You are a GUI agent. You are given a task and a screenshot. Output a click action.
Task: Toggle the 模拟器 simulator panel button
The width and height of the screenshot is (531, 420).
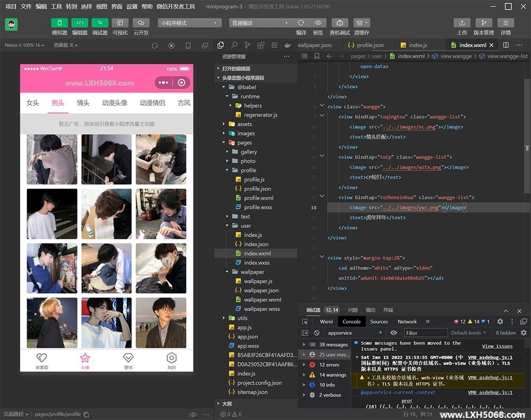(x=60, y=23)
